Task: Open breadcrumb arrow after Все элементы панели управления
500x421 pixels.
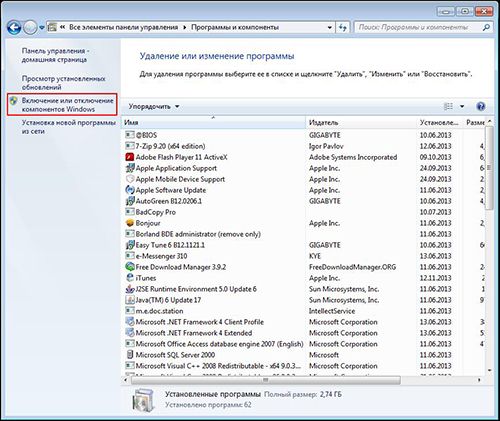Action: point(184,28)
